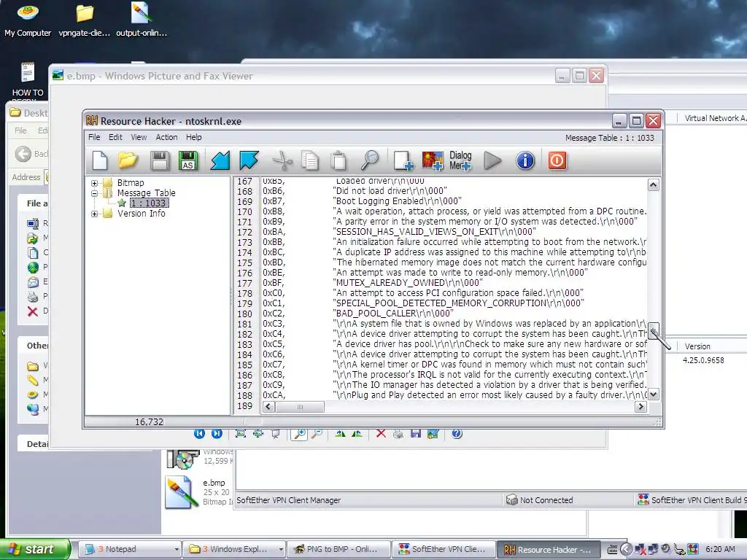The height and width of the screenshot is (560, 747).
Task: Open My Computer desktop icon
Action: 28,20
